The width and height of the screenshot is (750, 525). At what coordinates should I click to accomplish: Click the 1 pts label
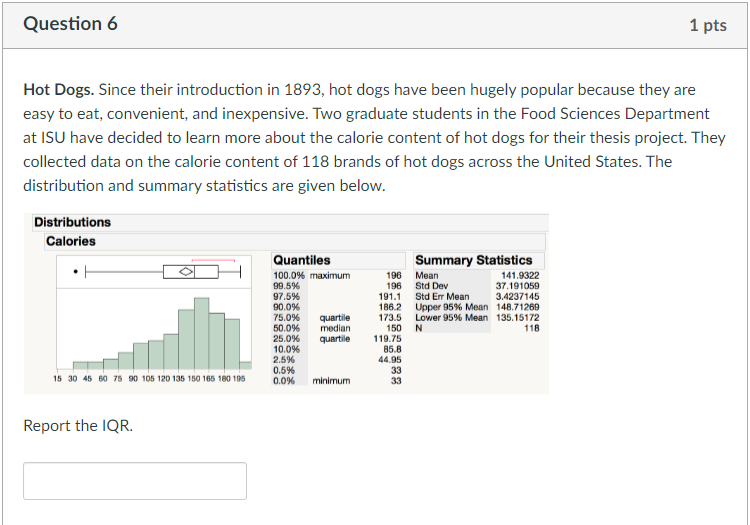(708, 25)
